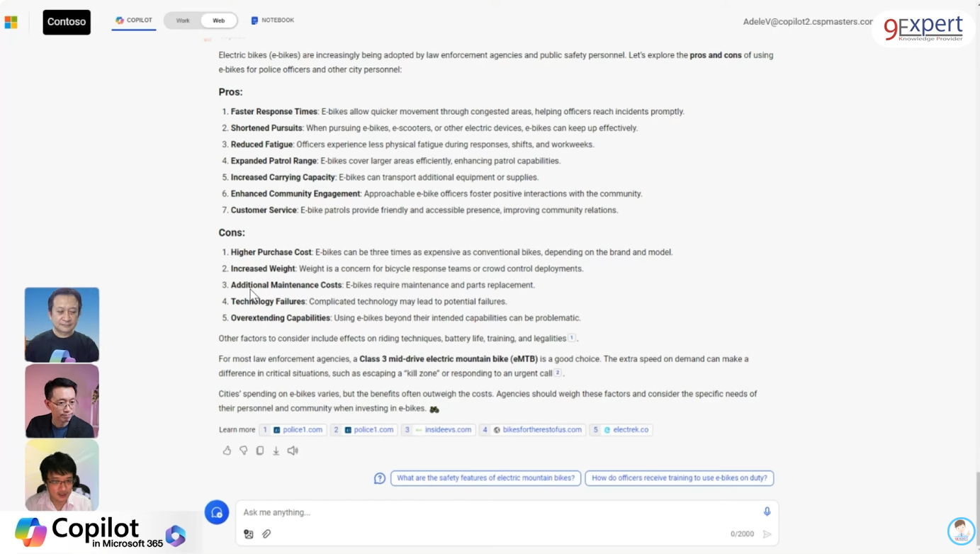
Task: Click the thumbs down dislike icon
Action: 243,451
